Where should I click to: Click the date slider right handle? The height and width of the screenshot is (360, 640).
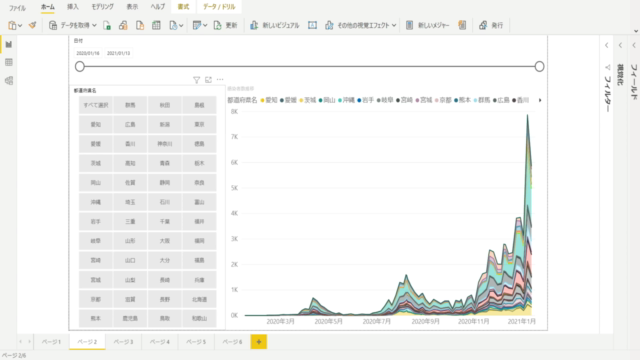coord(539,67)
